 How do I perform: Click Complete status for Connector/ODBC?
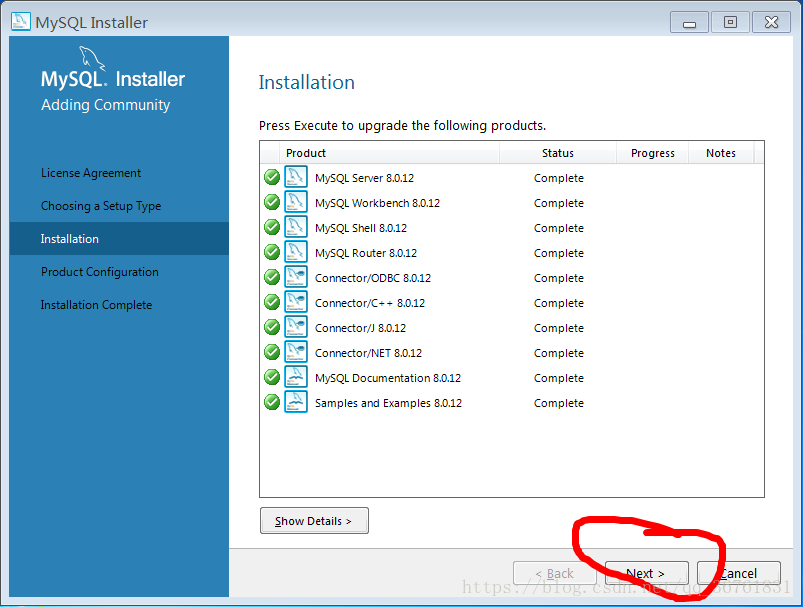(x=559, y=278)
